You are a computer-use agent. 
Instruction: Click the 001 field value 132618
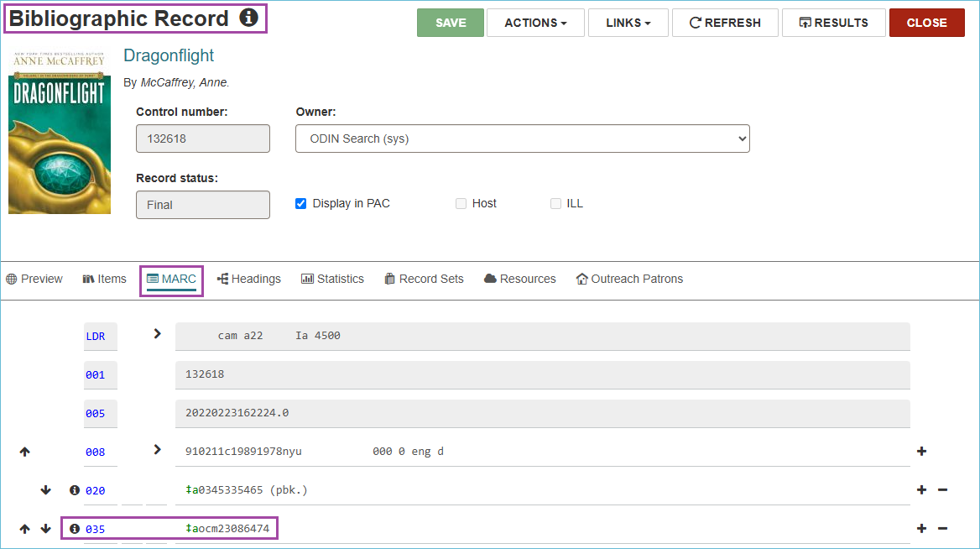coord(543,374)
